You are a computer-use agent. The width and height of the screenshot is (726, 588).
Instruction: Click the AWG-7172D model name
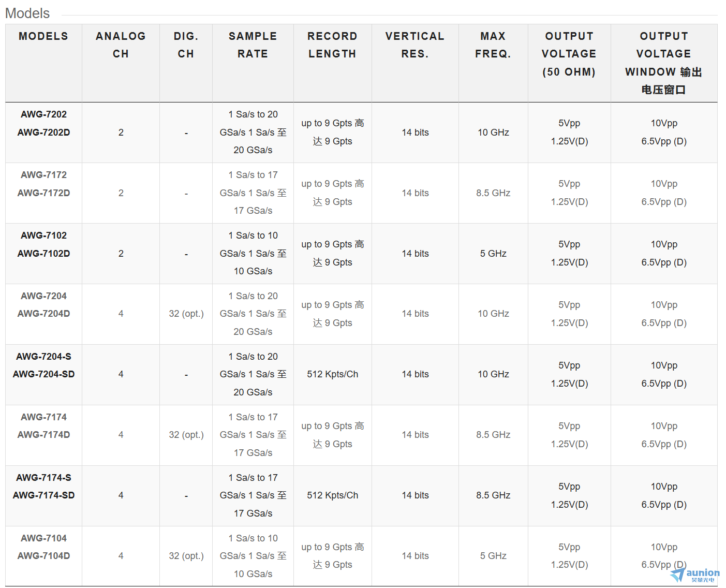coord(43,193)
